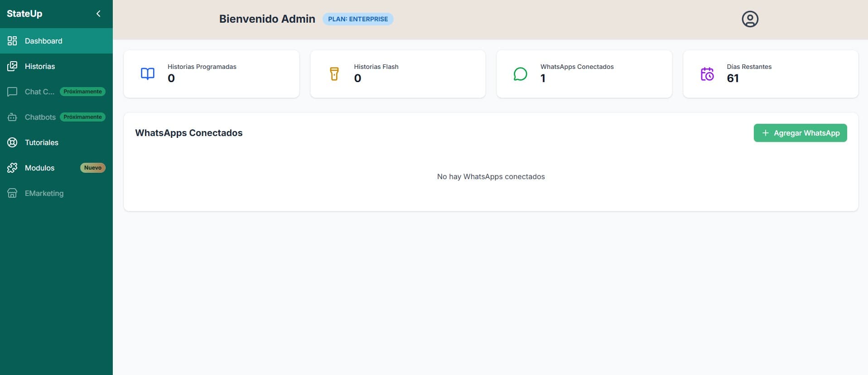Click the 'WhatsApps Conectados' section heading
The image size is (868, 375).
point(189,133)
